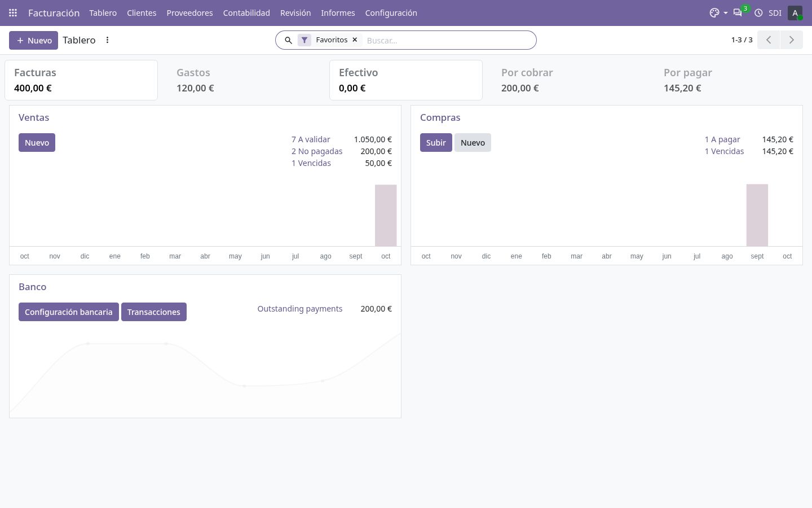This screenshot has width=812, height=508.
Task: Open 1 Vencidas in Compras
Action: pos(724,151)
